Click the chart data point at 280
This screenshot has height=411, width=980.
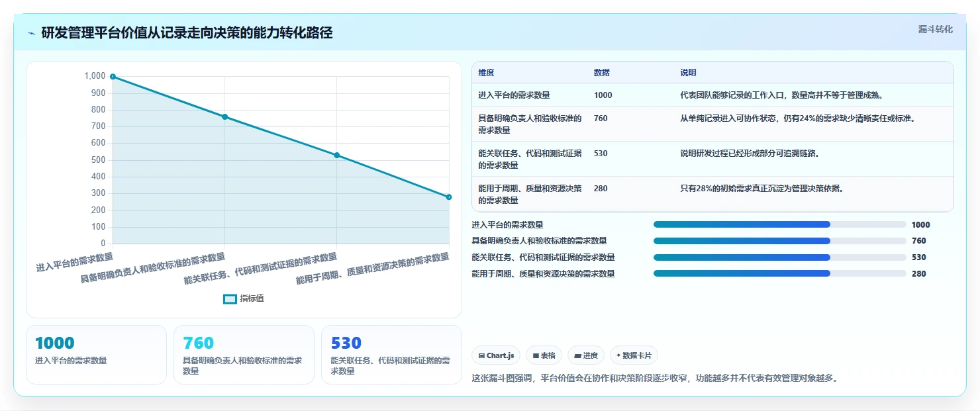(x=449, y=197)
